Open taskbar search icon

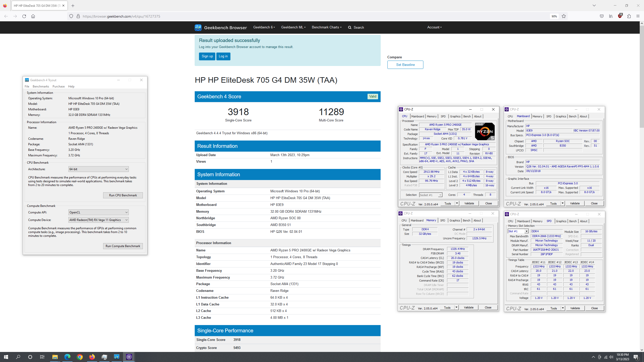[18, 357]
